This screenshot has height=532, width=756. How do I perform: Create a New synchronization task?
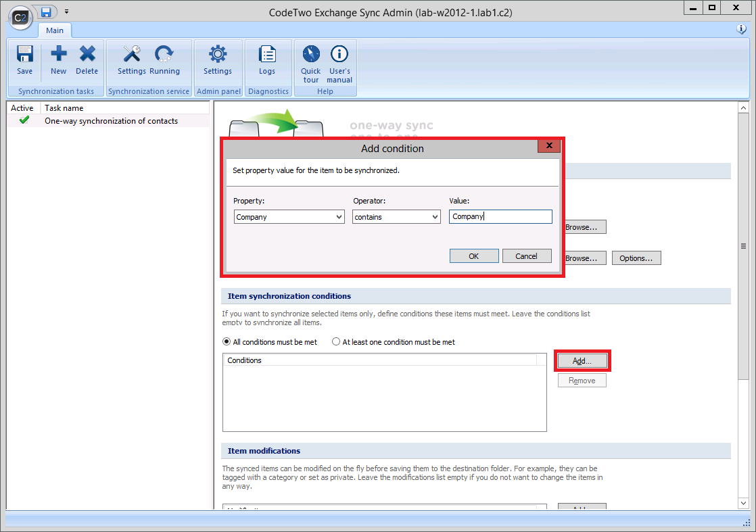pos(58,59)
